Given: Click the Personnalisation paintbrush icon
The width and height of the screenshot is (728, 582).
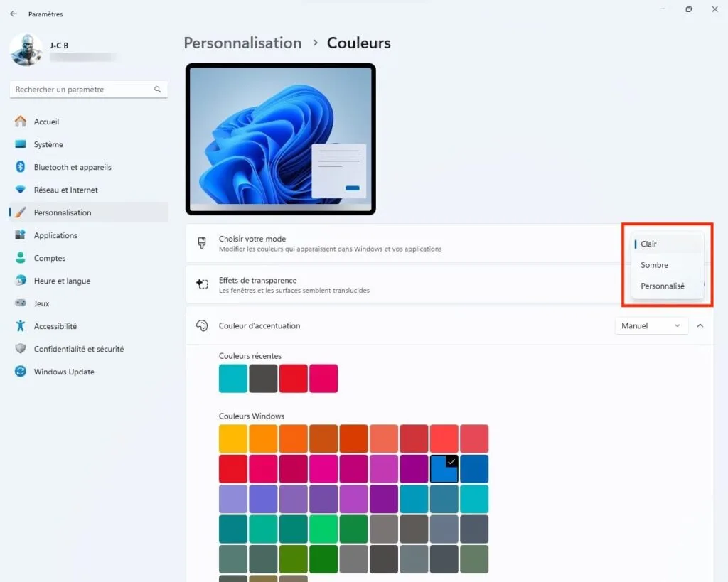Looking at the screenshot, I should click(x=21, y=212).
